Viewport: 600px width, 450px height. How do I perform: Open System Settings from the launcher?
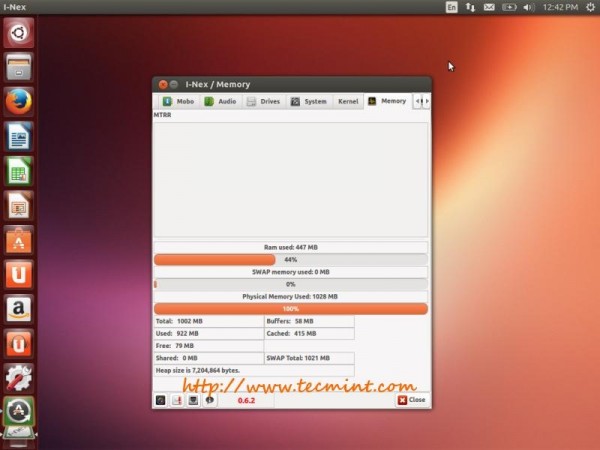click(x=19, y=378)
